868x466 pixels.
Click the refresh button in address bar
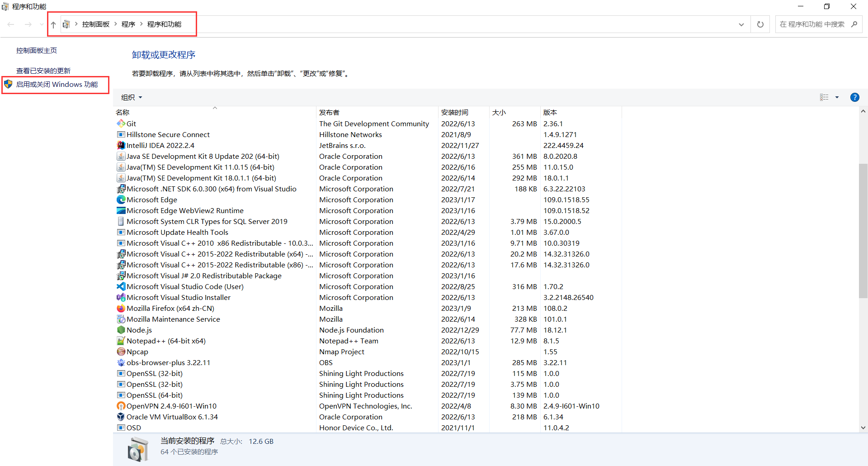pyautogui.click(x=760, y=24)
